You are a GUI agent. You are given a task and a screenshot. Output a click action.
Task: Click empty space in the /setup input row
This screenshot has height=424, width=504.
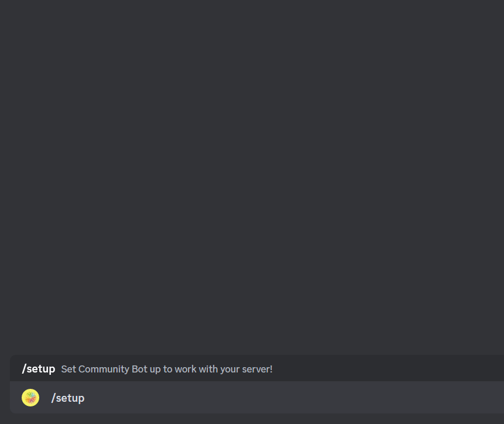click(x=289, y=398)
